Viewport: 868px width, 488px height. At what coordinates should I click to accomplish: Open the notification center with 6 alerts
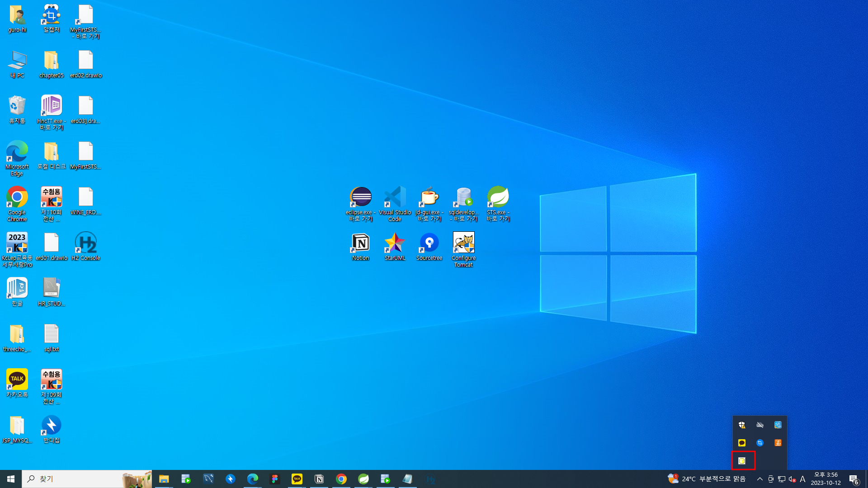[x=854, y=479]
